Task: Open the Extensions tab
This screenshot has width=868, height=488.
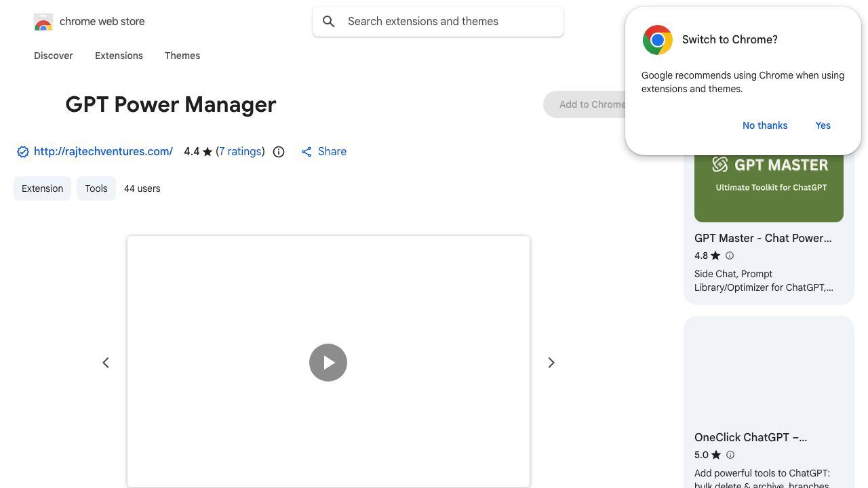Action: 119,56
